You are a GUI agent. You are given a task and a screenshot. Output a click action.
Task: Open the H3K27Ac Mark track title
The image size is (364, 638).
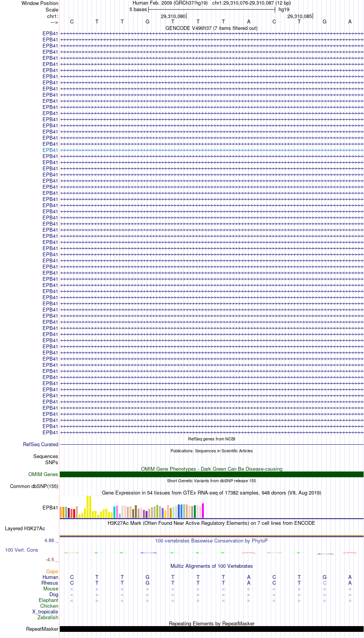(212, 523)
